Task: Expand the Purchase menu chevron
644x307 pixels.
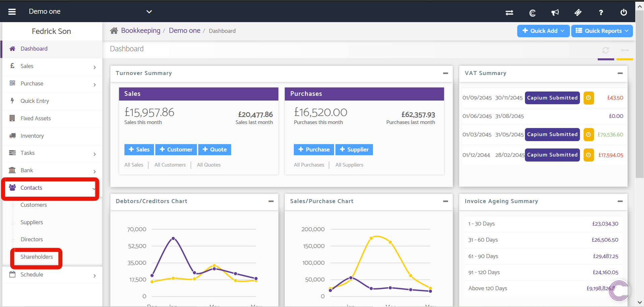Action: click(95, 85)
